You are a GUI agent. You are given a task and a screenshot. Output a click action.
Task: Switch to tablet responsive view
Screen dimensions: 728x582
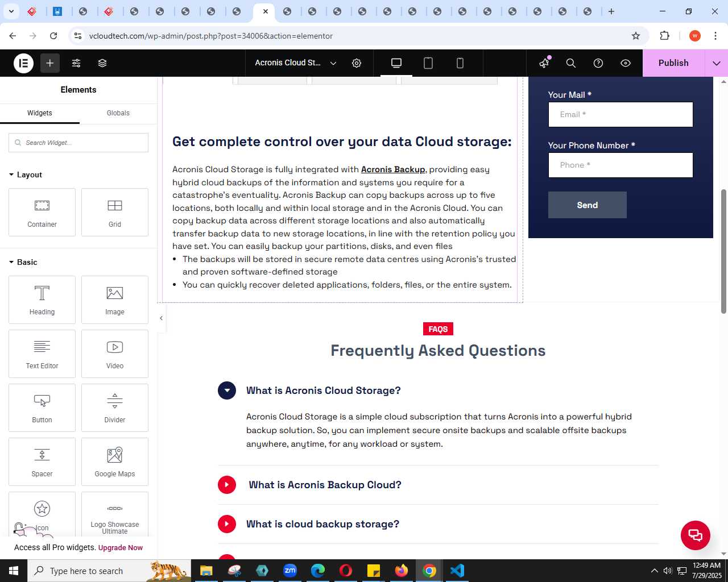[428, 63]
